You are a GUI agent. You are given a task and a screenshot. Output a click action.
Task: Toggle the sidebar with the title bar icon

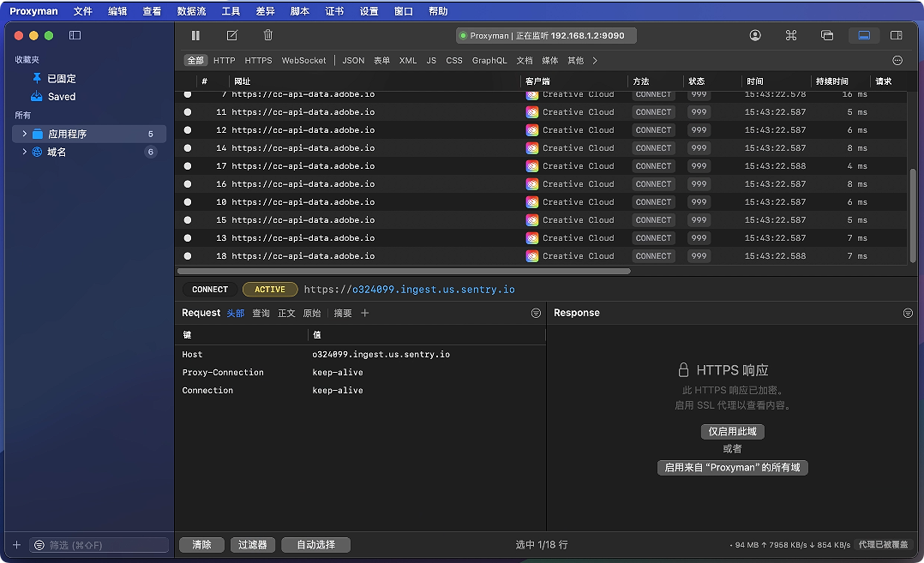tap(75, 35)
